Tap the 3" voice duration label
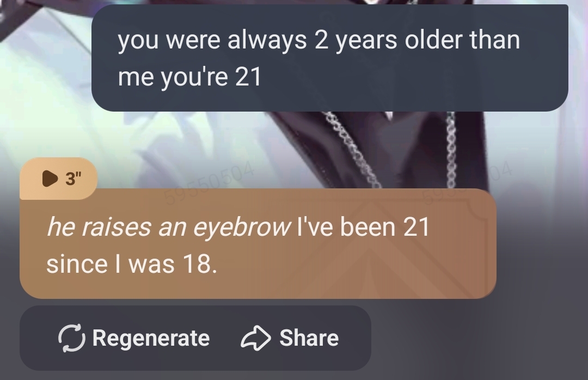Image resolution: width=588 pixels, height=380 pixels. pyautogui.click(x=73, y=179)
